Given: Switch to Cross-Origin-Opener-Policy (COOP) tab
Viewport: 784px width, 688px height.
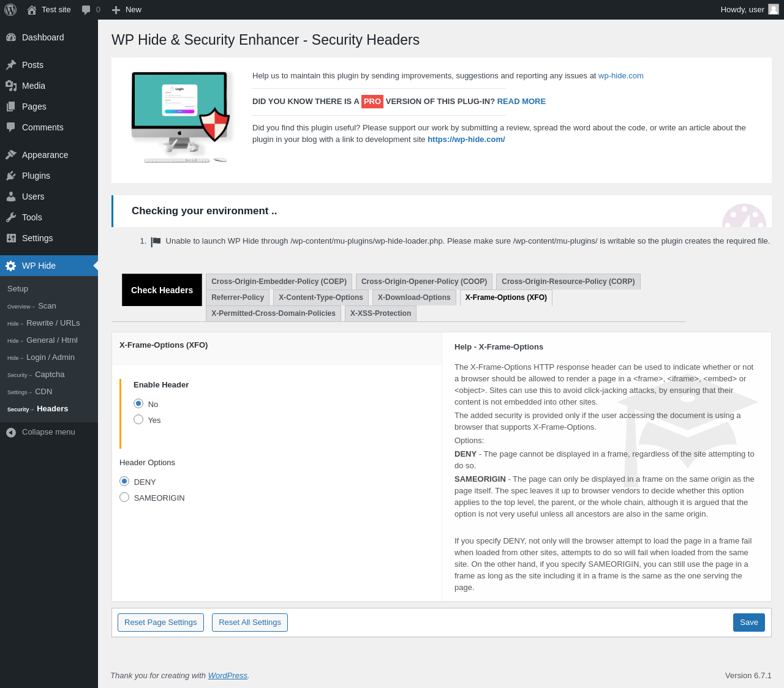Looking at the screenshot, I should (x=424, y=282).
